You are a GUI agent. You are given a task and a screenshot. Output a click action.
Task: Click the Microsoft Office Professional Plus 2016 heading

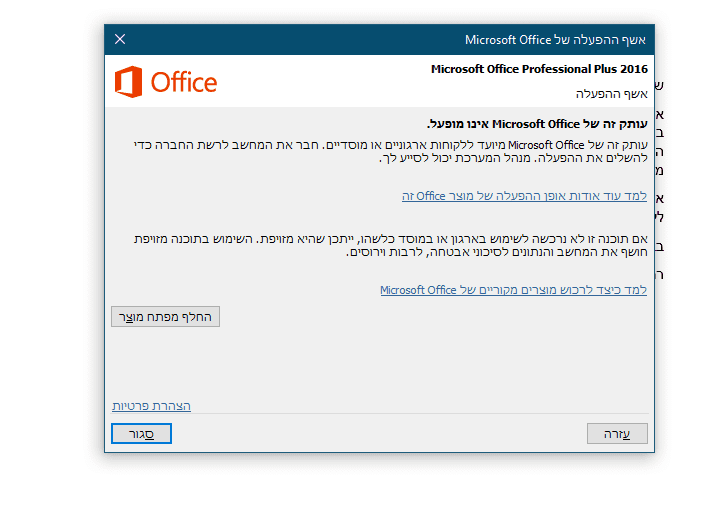click(539, 70)
